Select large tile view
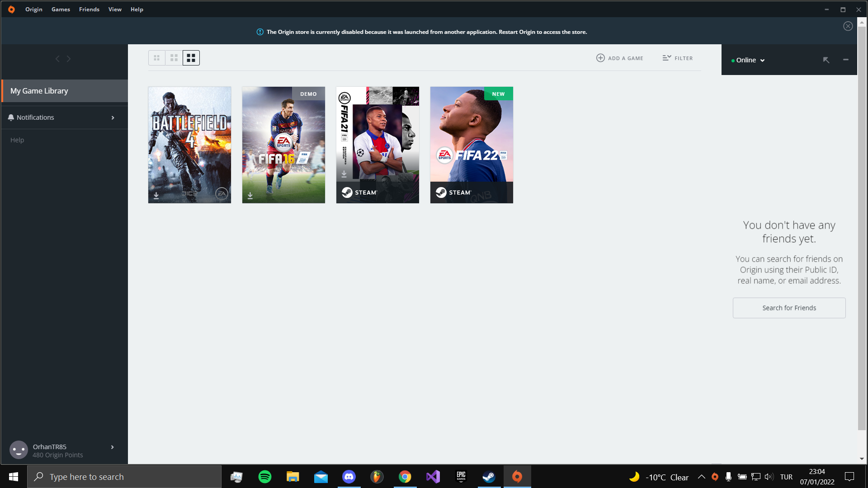The image size is (868, 488). [x=191, y=58]
